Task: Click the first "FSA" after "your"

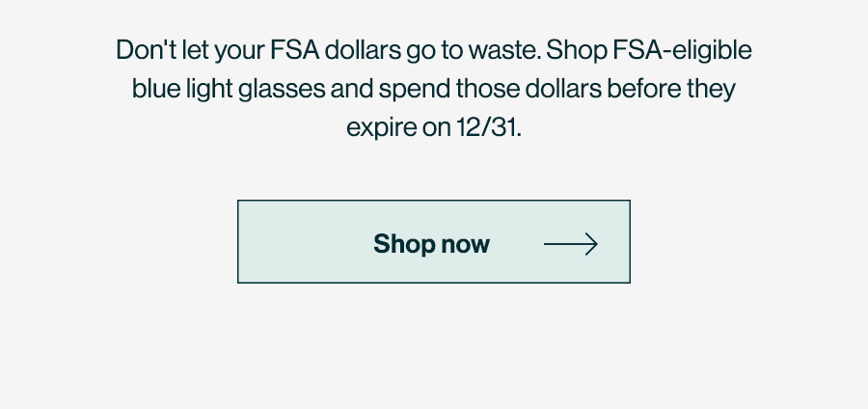Action: coord(294,50)
